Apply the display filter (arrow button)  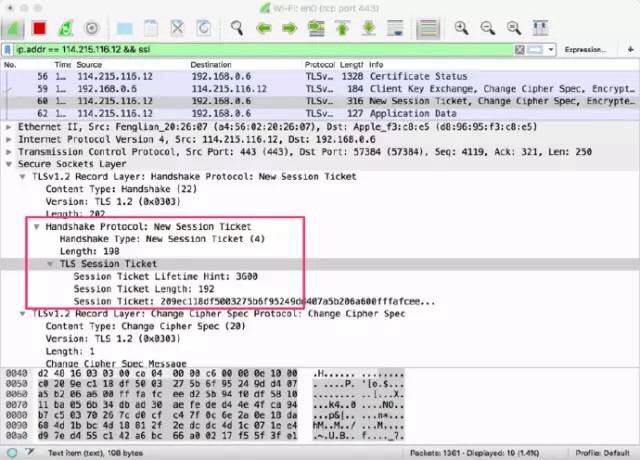coord(535,49)
